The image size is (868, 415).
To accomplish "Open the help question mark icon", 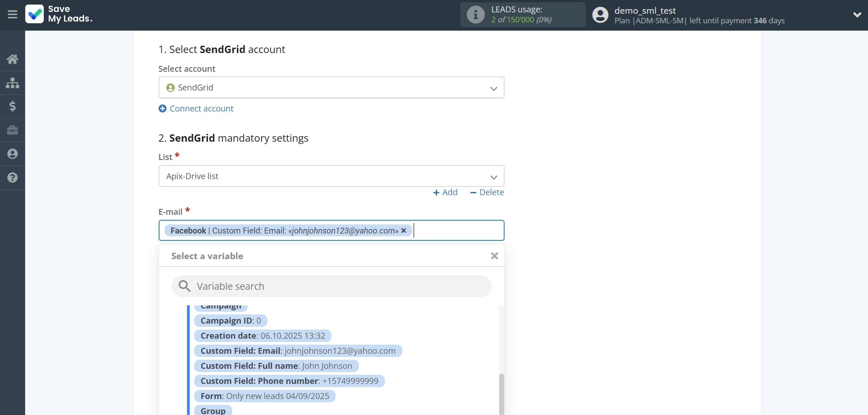I will pos(12,178).
